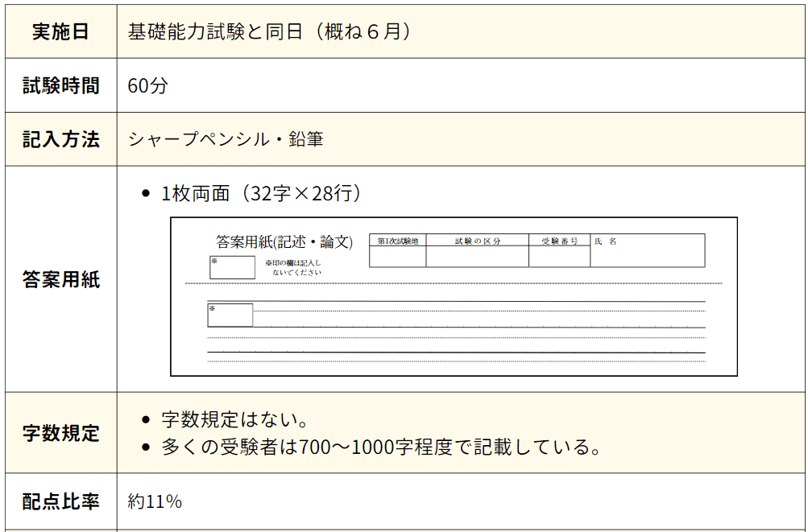Screen dimensions: 808x532
Task: Click the 答案用紙(記述・論文) title in the sheet image
Action: click(284, 241)
